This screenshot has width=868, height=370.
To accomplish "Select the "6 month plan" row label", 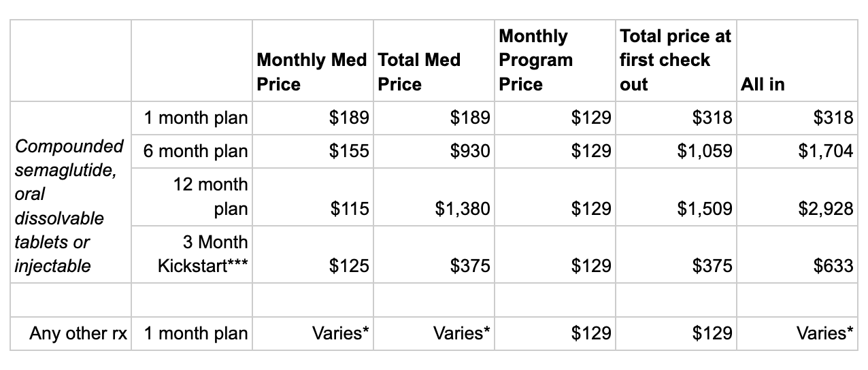I will tap(196, 150).
